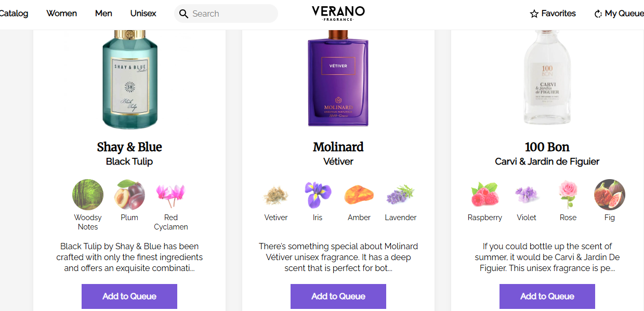Viewport: 644px width, 311px height.
Task: Select the Violet note icon
Action: pos(527,195)
